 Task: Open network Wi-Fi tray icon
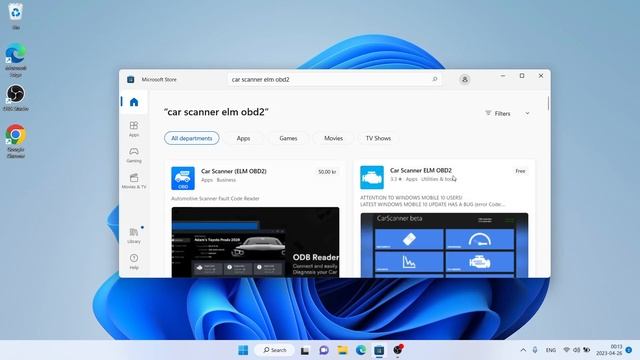coord(567,350)
